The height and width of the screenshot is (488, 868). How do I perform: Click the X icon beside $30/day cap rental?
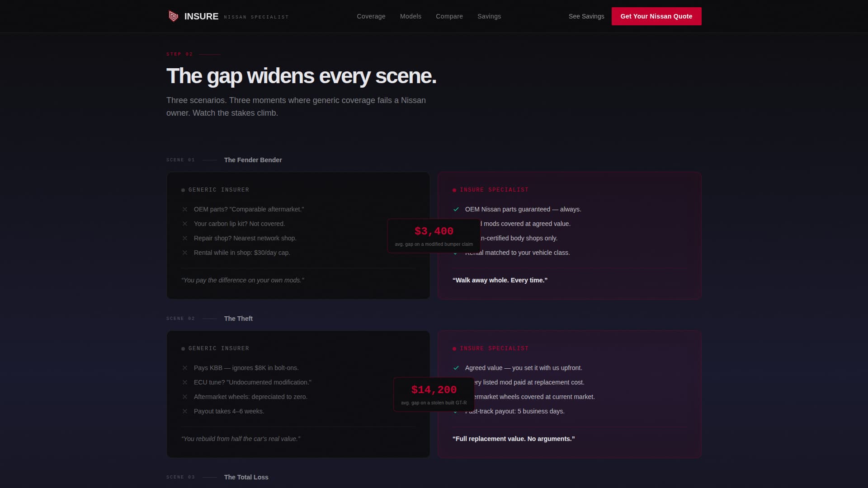(185, 253)
